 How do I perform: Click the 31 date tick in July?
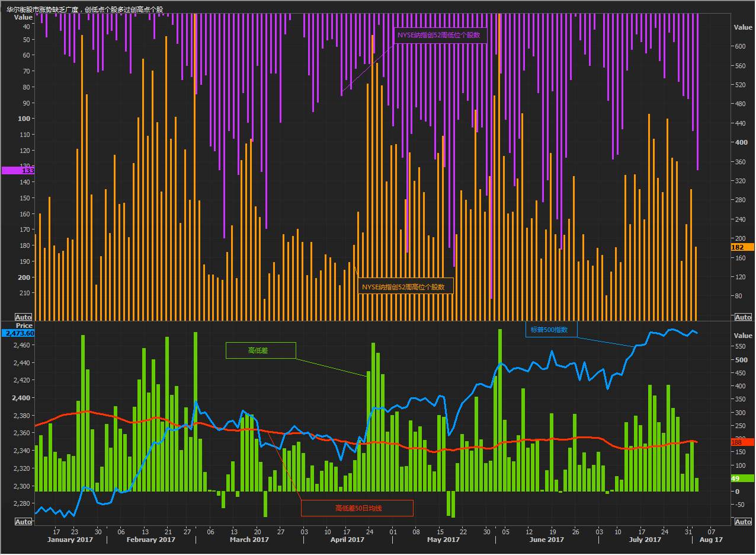tap(688, 531)
